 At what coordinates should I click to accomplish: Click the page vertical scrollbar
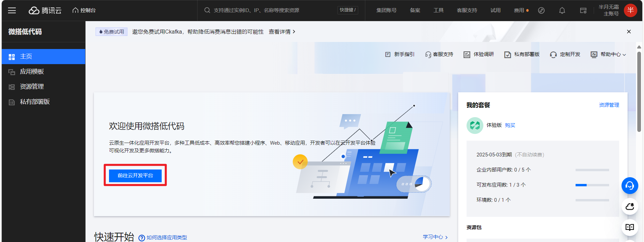pyautogui.click(x=639, y=91)
